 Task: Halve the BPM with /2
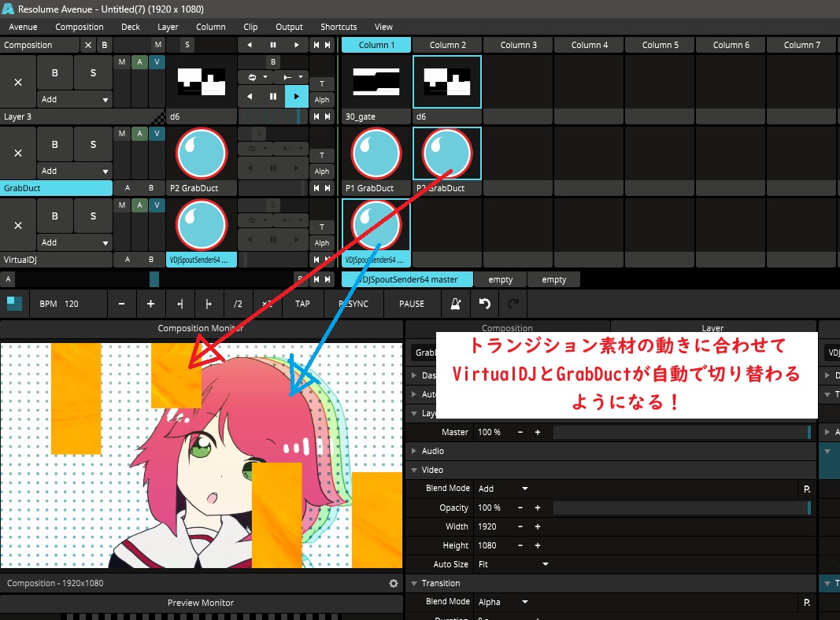tap(238, 304)
